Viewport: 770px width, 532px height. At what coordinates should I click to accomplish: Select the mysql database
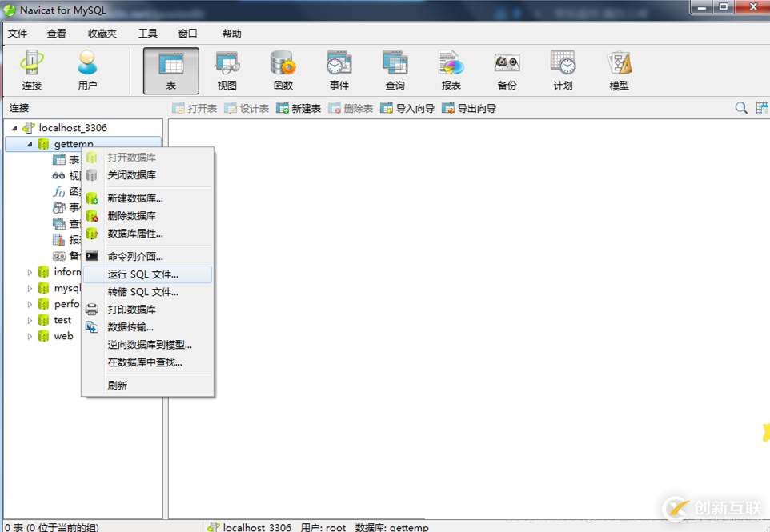click(x=67, y=288)
